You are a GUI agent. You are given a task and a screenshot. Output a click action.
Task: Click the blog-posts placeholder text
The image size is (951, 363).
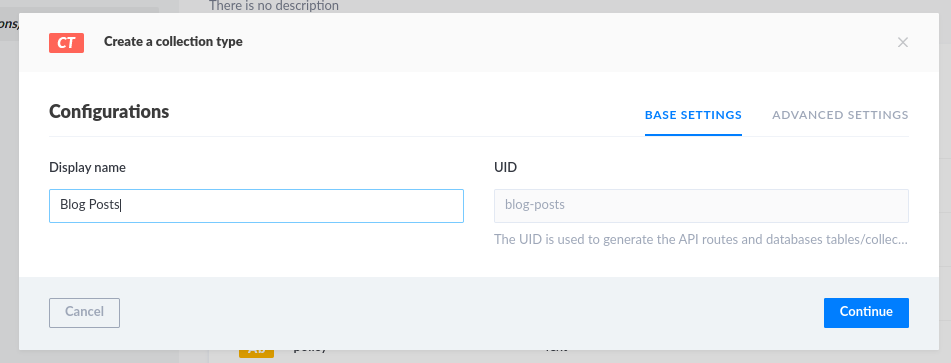click(x=535, y=205)
